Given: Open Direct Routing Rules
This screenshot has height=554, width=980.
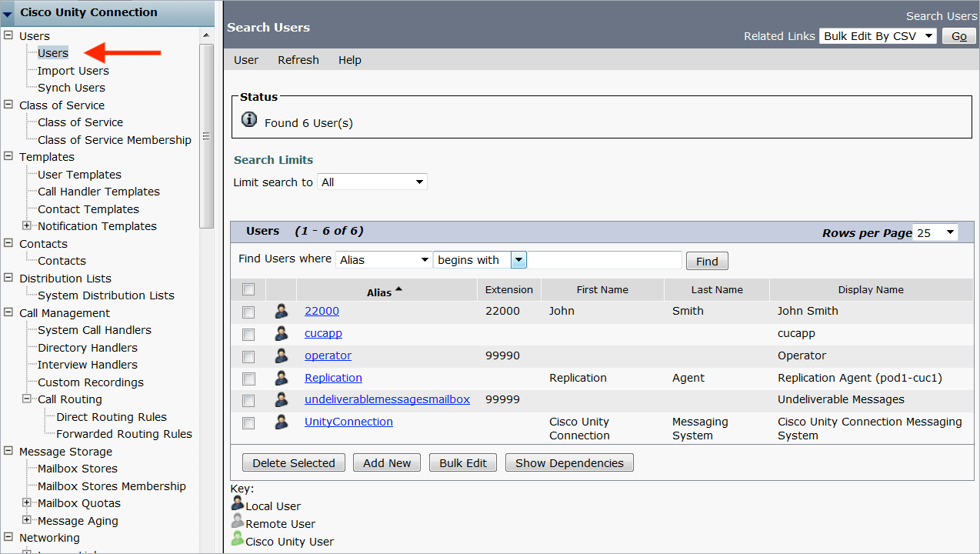Looking at the screenshot, I should [112, 417].
